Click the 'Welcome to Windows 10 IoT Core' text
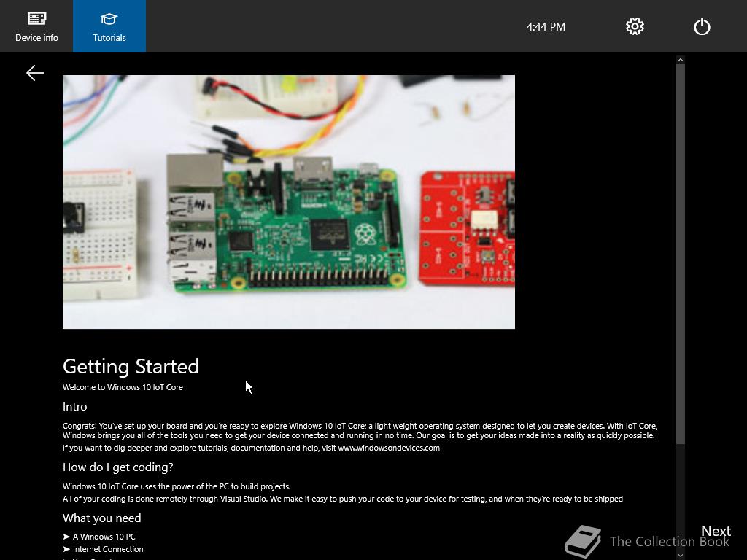This screenshot has width=747, height=560. [x=123, y=387]
